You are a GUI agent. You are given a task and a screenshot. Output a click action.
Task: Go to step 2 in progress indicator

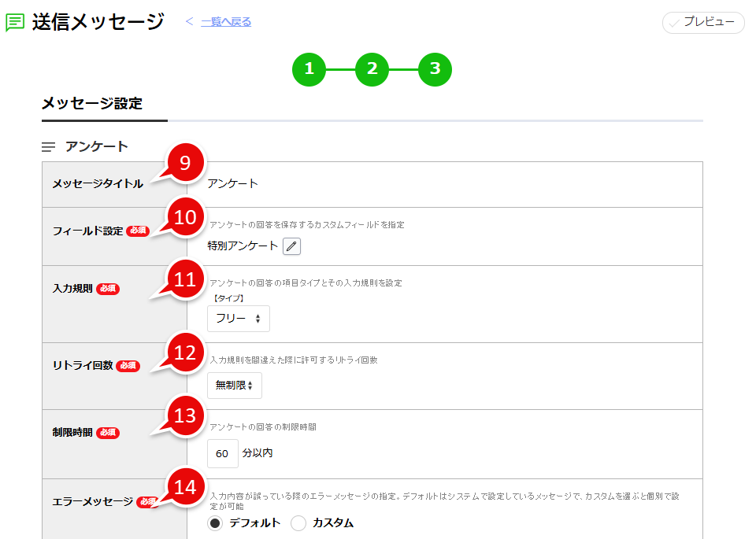(372, 69)
